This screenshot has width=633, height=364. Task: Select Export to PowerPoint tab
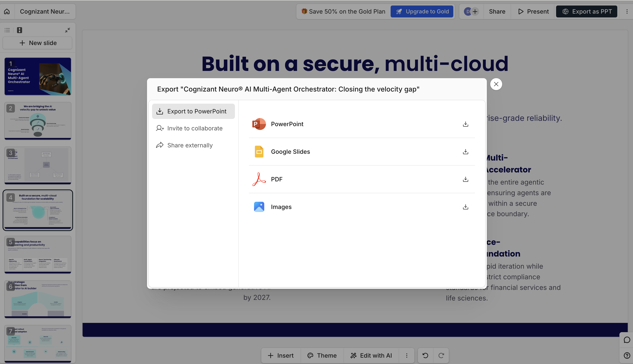point(193,111)
